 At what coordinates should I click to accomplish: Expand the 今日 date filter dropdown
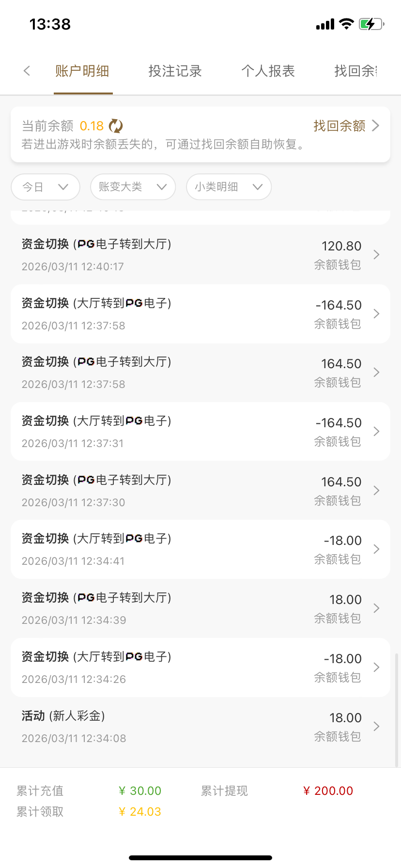click(45, 187)
